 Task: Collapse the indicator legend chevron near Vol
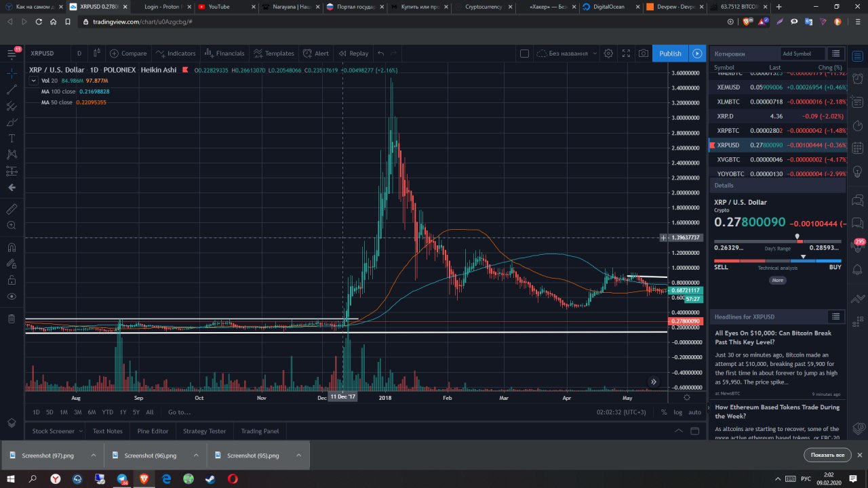[34, 80]
